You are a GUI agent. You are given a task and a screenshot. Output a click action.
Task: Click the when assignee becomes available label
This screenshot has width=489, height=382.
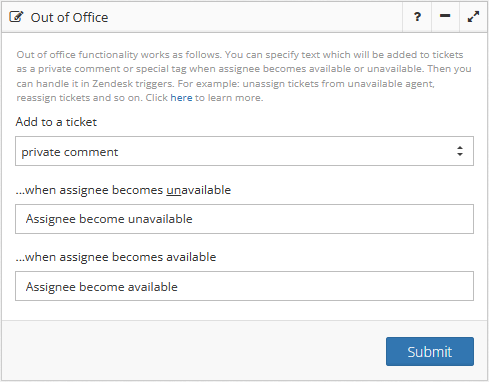click(x=116, y=257)
